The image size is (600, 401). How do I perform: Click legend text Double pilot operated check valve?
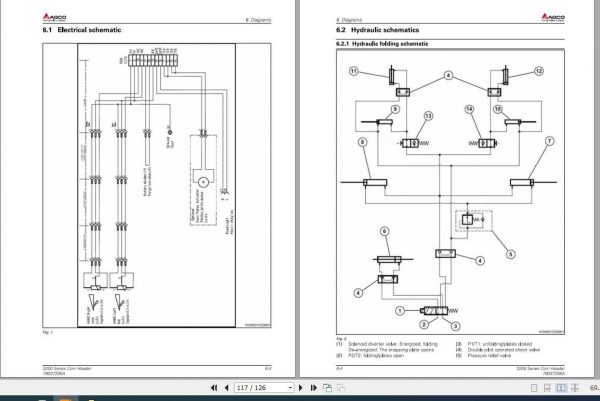(504, 350)
